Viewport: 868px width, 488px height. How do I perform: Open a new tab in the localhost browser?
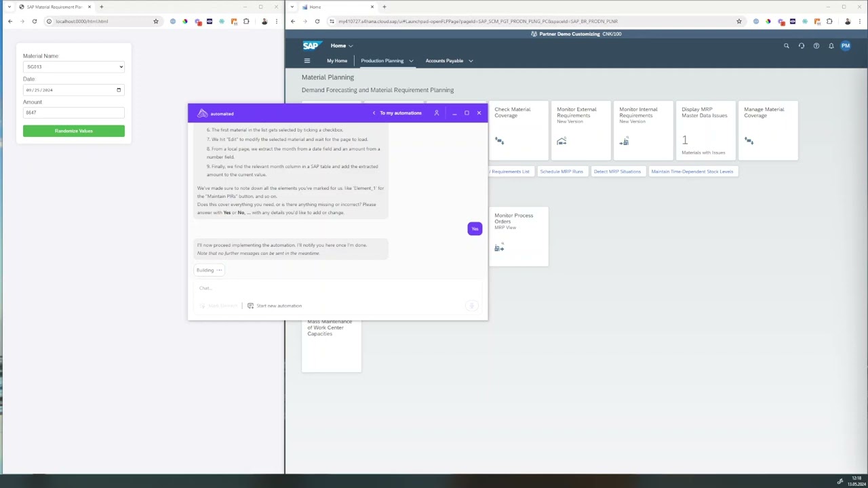click(x=101, y=7)
